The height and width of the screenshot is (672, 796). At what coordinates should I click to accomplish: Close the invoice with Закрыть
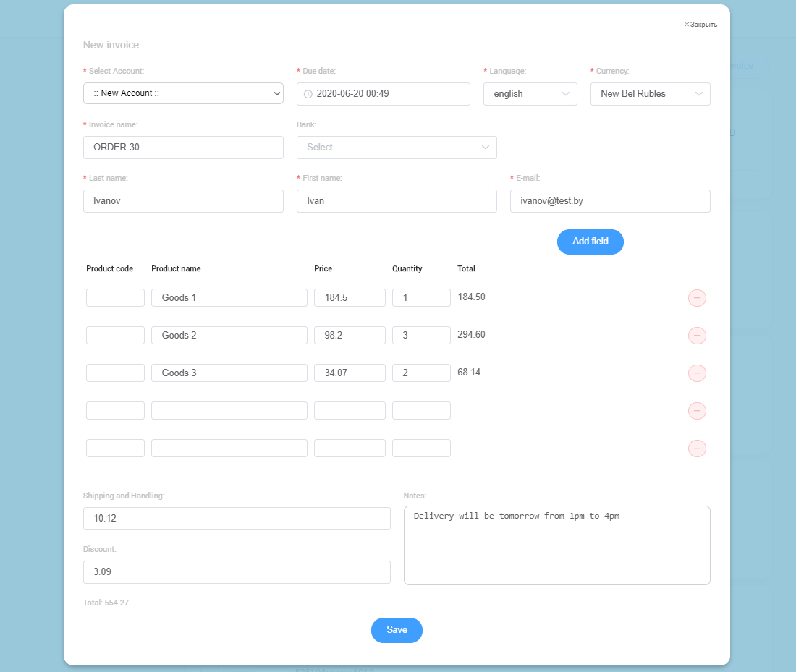point(700,24)
